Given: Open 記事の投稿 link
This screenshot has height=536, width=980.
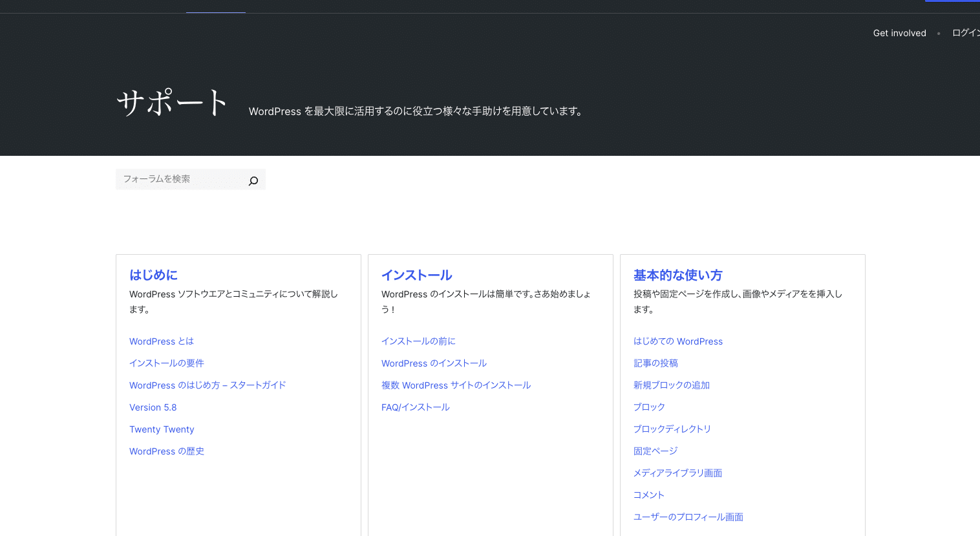Looking at the screenshot, I should [655, 363].
